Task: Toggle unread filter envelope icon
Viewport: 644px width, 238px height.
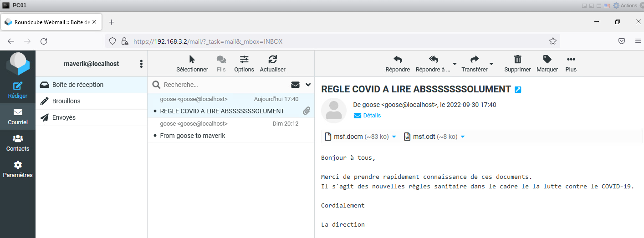Action: click(x=295, y=85)
